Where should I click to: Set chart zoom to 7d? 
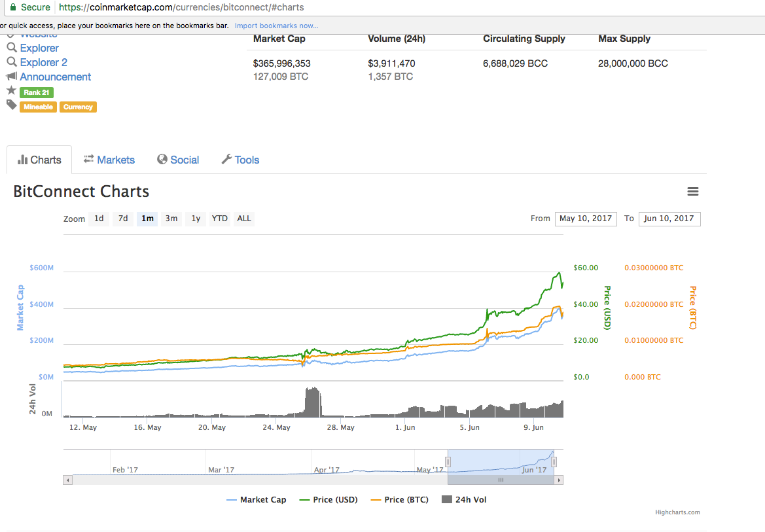[x=123, y=219]
